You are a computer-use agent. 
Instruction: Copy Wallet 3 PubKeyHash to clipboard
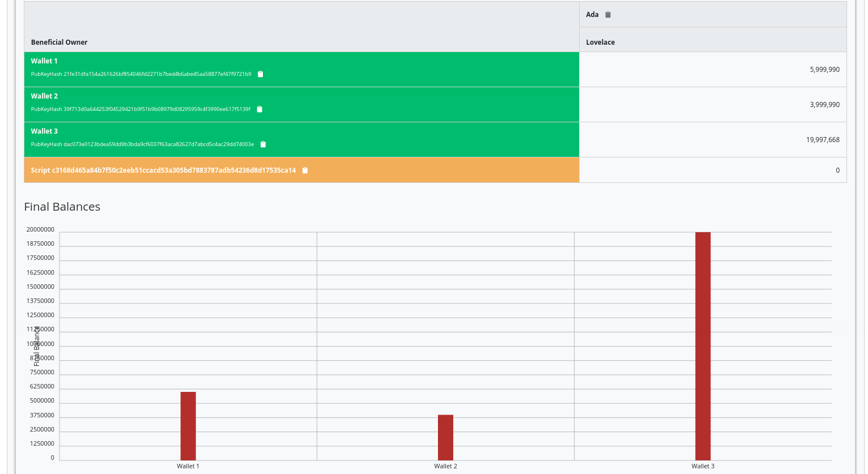(x=263, y=144)
